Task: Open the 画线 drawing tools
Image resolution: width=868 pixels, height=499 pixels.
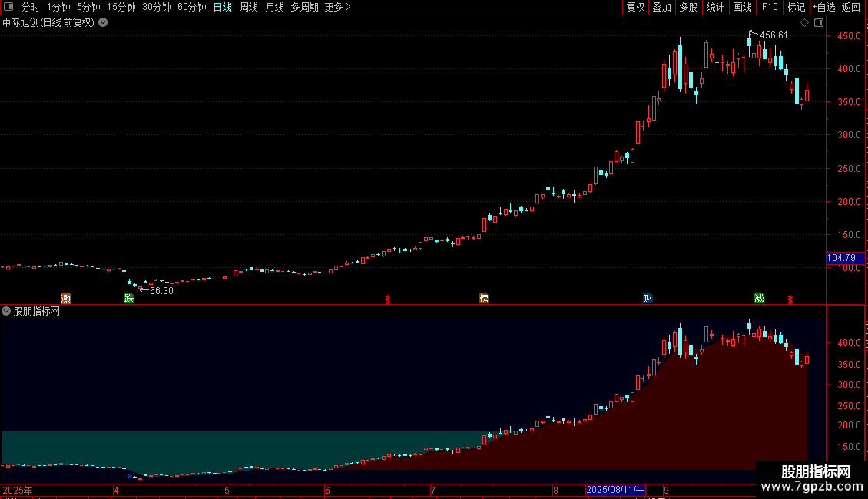Action: pyautogui.click(x=742, y=7)
